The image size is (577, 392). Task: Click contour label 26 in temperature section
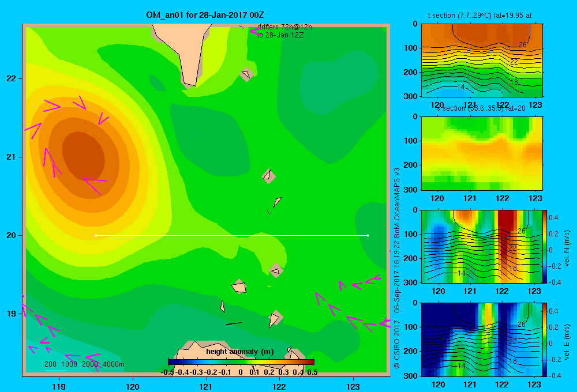[523, 44]
